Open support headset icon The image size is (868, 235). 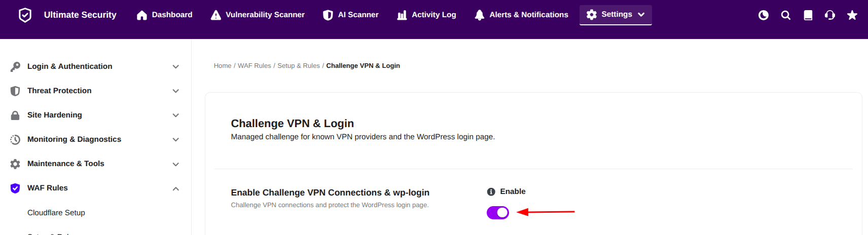830,15
